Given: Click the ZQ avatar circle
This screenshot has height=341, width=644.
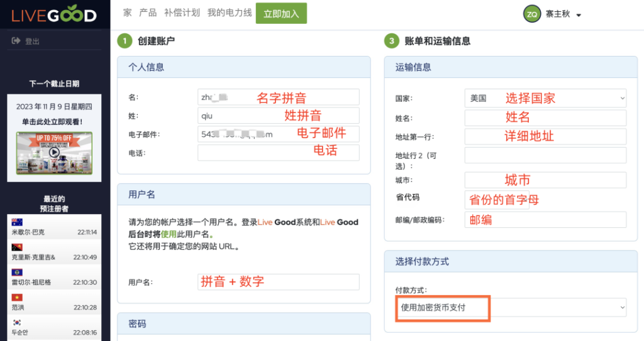Looking at the screenshot, I should 532,14.
